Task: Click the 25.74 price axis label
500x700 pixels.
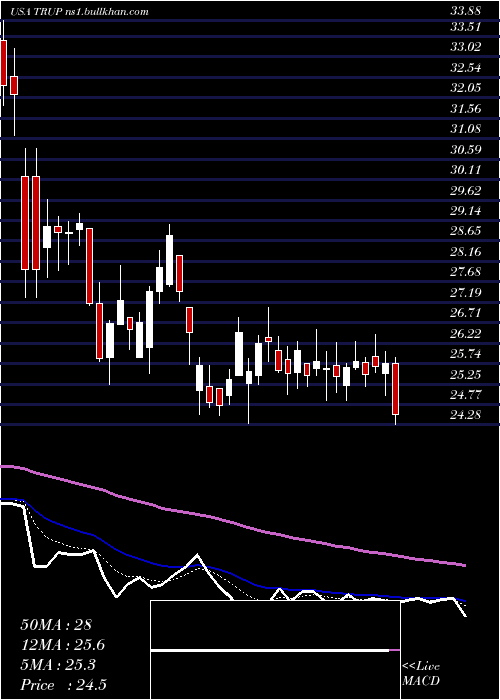Action: pyautogui.click(x=465, y=354)
